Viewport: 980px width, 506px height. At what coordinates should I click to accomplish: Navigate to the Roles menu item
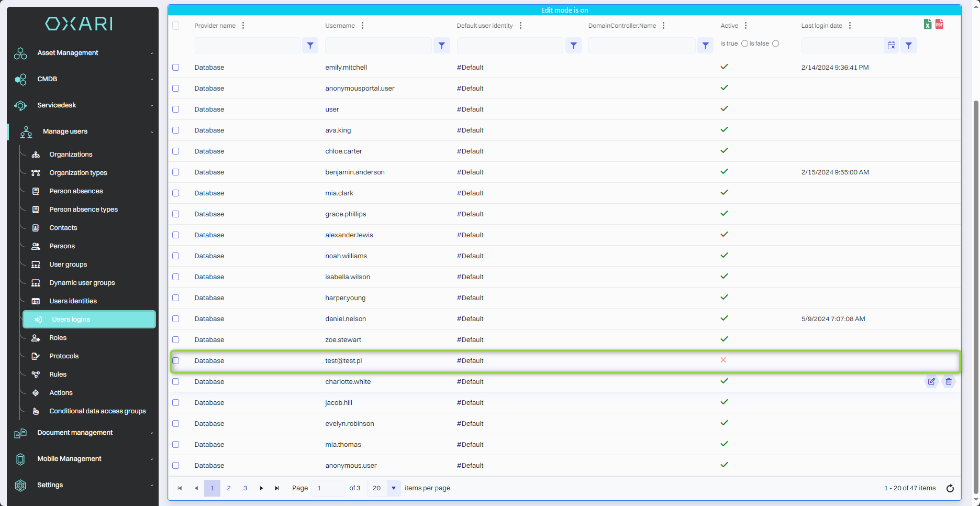tap(58, 338)
